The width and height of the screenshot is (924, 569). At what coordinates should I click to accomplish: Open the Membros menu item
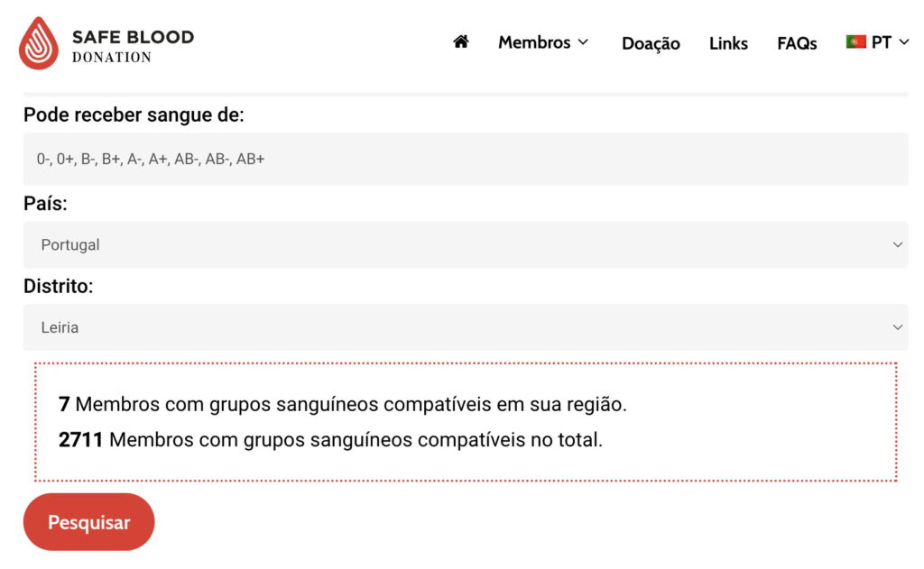coord(534,42)
